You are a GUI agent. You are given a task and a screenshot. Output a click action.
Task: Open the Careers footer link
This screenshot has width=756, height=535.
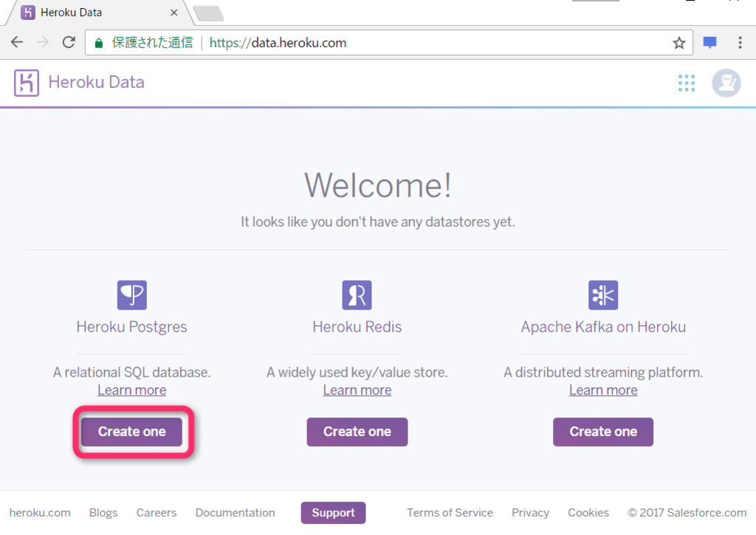pos(157,513)
